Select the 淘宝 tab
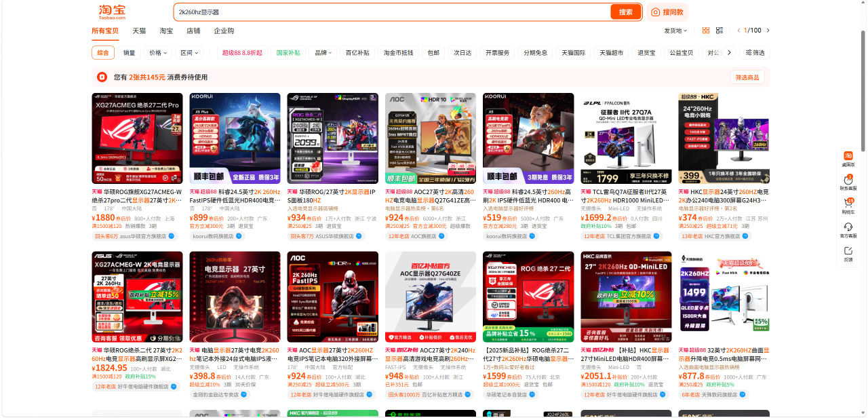The image size is (868, 418). pyautogui.click(x=166, y=31)
